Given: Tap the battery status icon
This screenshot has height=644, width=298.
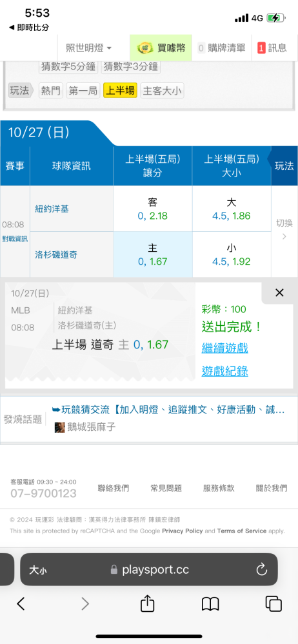Looking at the screenshot, I should point(275,17).
